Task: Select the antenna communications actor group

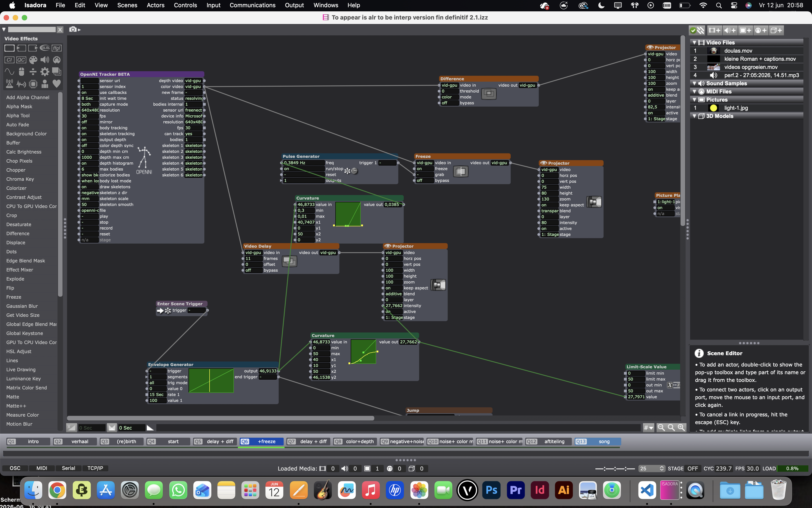Action: [x=9, y=84]
